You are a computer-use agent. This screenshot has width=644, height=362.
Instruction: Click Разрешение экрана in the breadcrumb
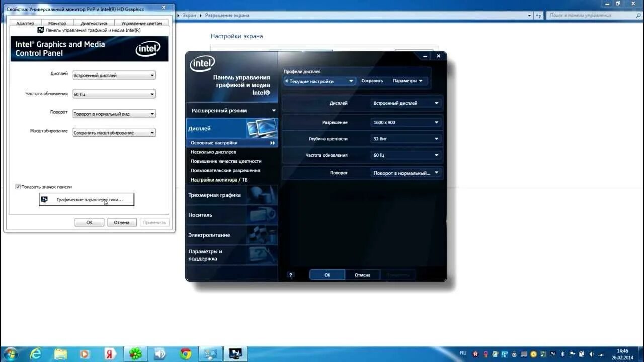pyautogui.click(x=226, y=16)
